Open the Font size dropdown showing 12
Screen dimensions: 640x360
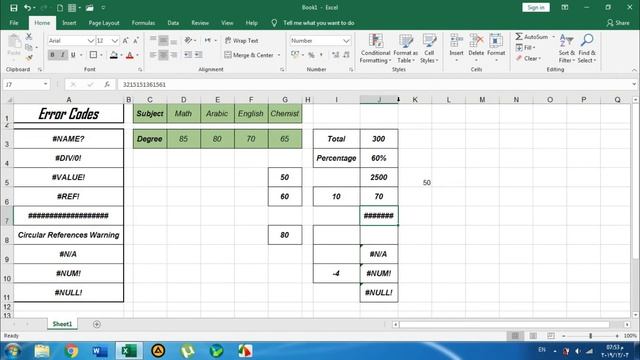click(115, 41)
